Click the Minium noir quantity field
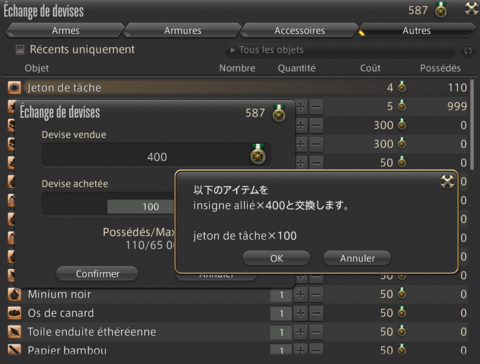Screen dimensions: 480x364 pos(281,295)
